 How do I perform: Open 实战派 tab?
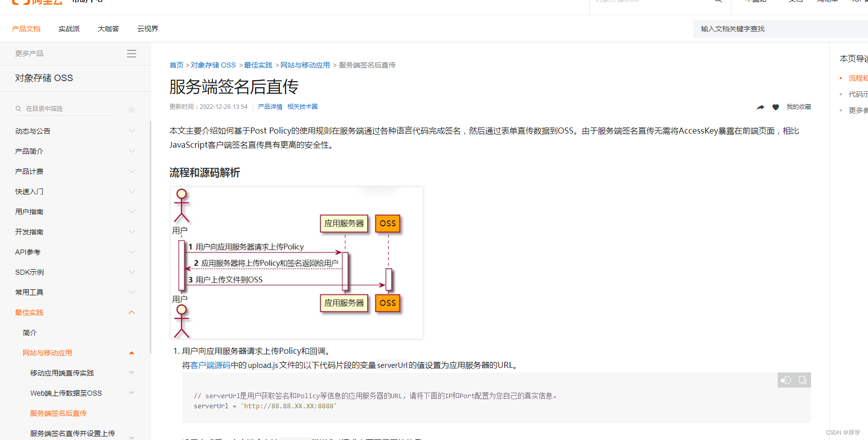[69, 29]
